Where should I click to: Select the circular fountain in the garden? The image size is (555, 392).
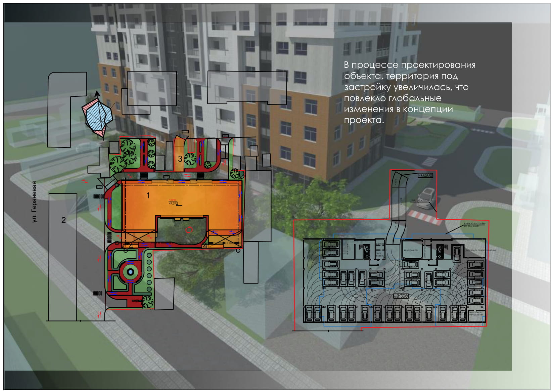coord(130,272)
